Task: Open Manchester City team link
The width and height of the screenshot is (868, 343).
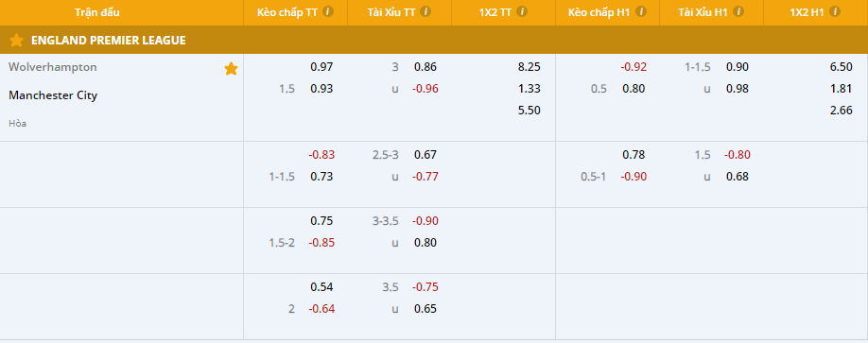Action: (x=53, y=95)
